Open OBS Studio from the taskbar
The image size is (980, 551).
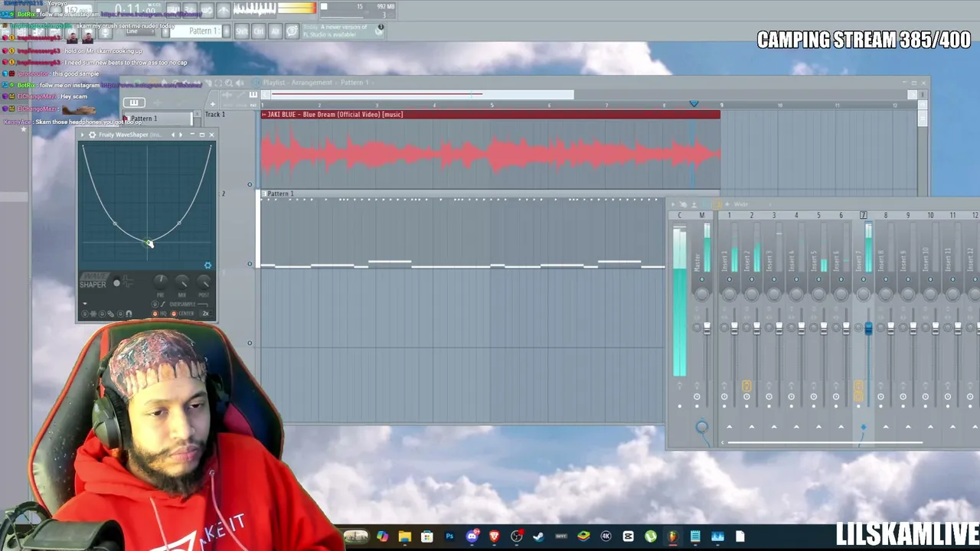[517, 536]
